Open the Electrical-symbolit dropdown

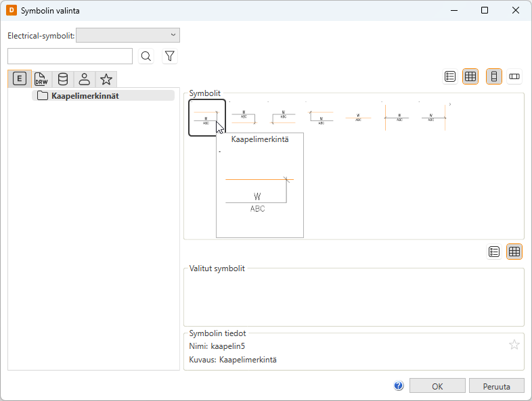128,35
